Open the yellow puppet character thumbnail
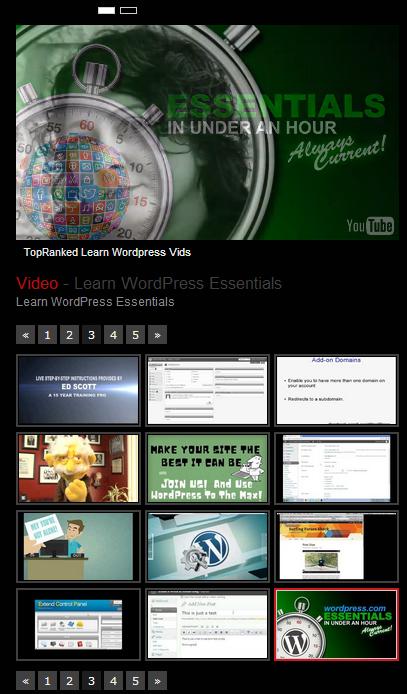 (78, 468)
